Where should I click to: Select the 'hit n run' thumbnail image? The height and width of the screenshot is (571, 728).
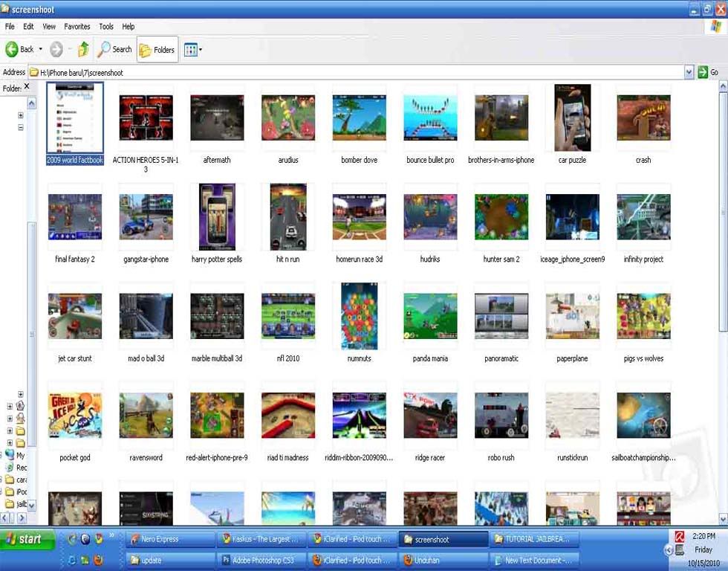coord(288,217)
